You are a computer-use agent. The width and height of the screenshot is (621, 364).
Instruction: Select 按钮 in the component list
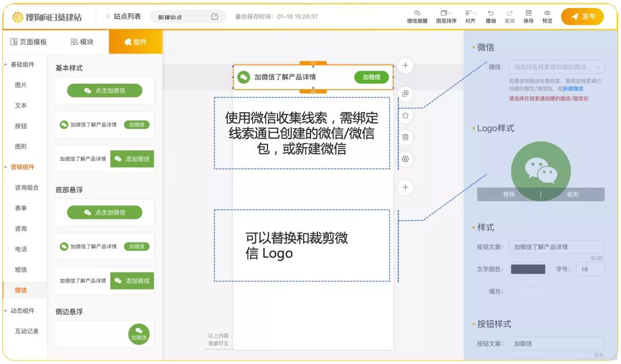tap(21, 126)
